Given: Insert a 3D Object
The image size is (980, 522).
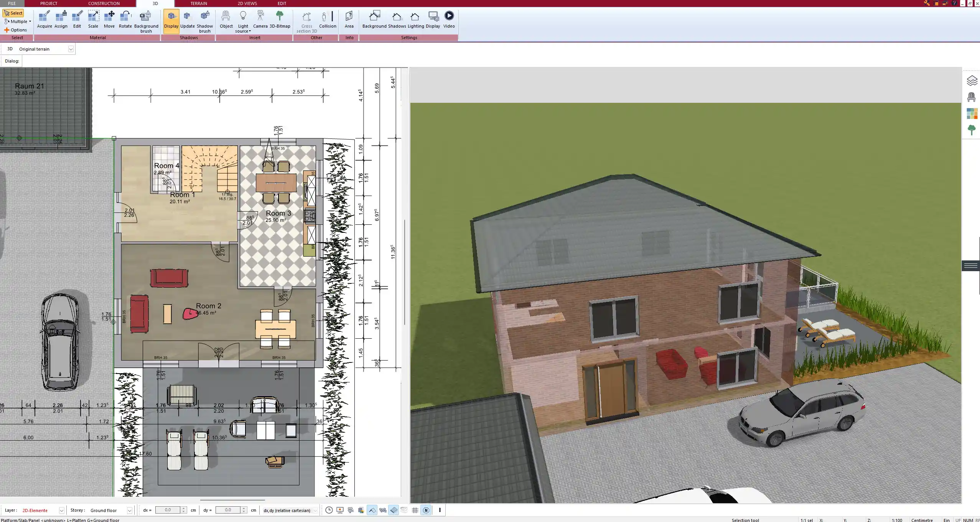Looking at the screenshot, I should 226,20.
